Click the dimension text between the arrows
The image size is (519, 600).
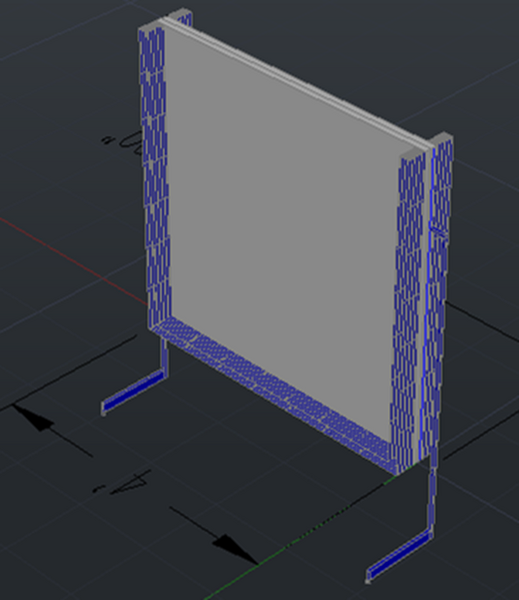coord(122,483)
